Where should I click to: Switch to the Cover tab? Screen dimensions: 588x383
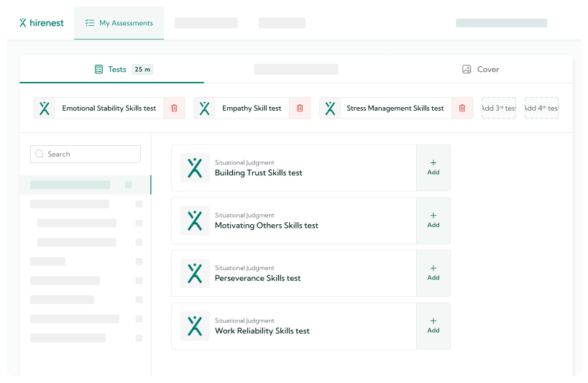[x=480, y=69]
